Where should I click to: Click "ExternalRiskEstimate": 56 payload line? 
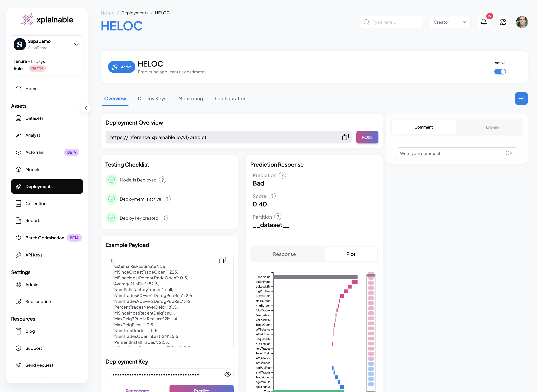(x=139, y=266)
